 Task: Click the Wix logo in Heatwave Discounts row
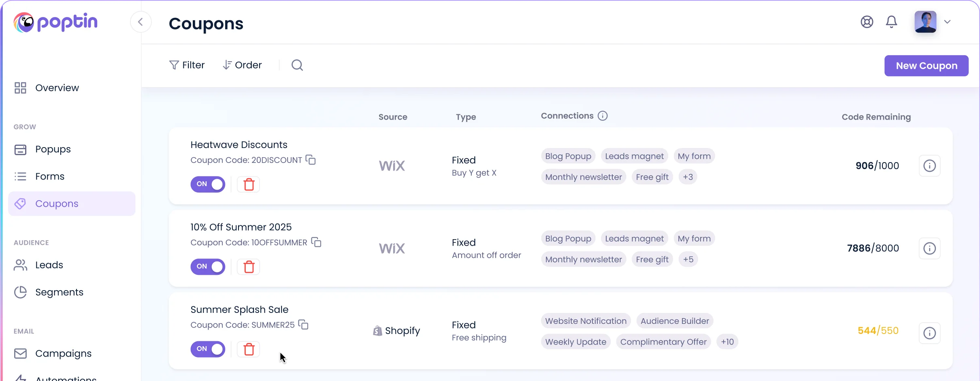392,166
